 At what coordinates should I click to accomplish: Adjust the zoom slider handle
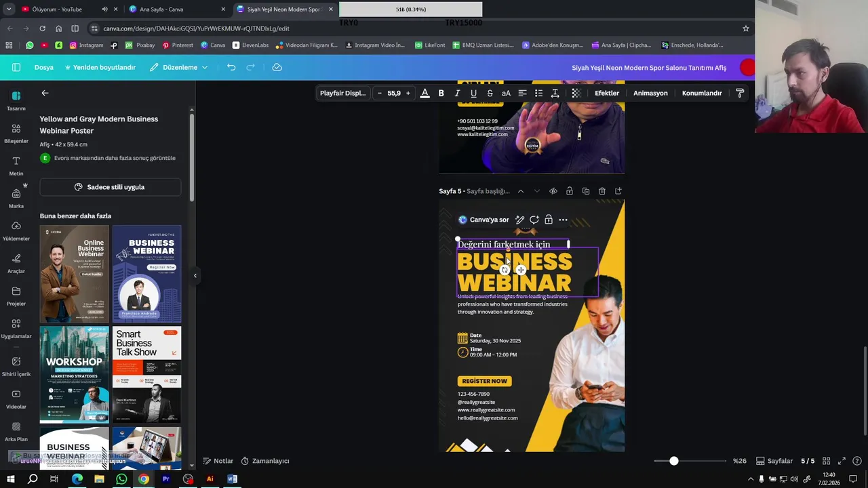coord(673,461)
